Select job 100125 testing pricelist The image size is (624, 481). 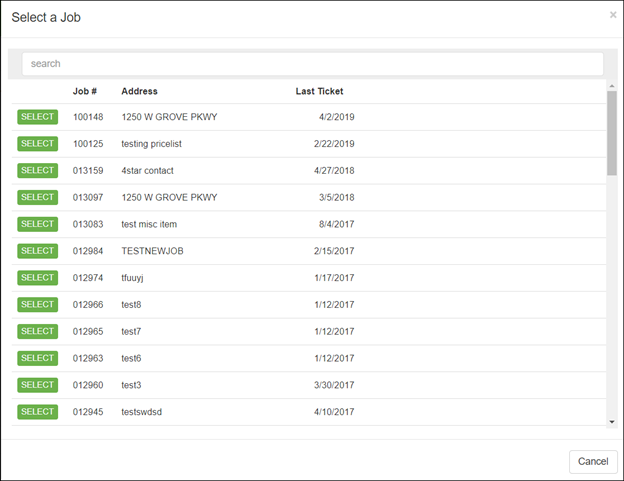point(37,144)
